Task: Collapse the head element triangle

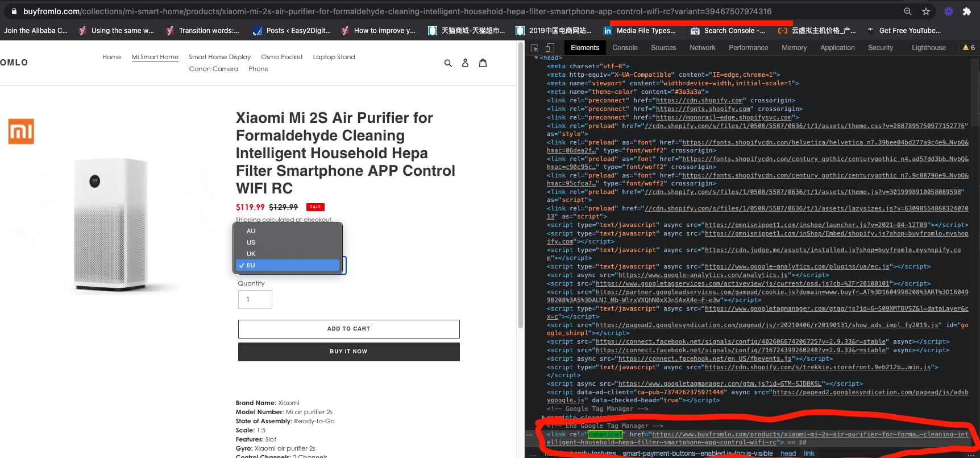Action: click(x=536, y=58)
